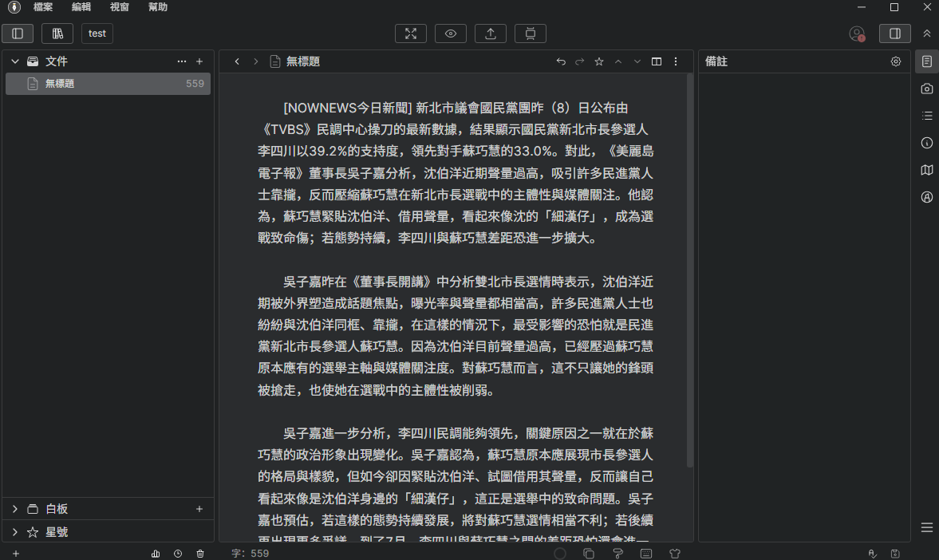Open document info panel icon

click(x=927, y=143)
